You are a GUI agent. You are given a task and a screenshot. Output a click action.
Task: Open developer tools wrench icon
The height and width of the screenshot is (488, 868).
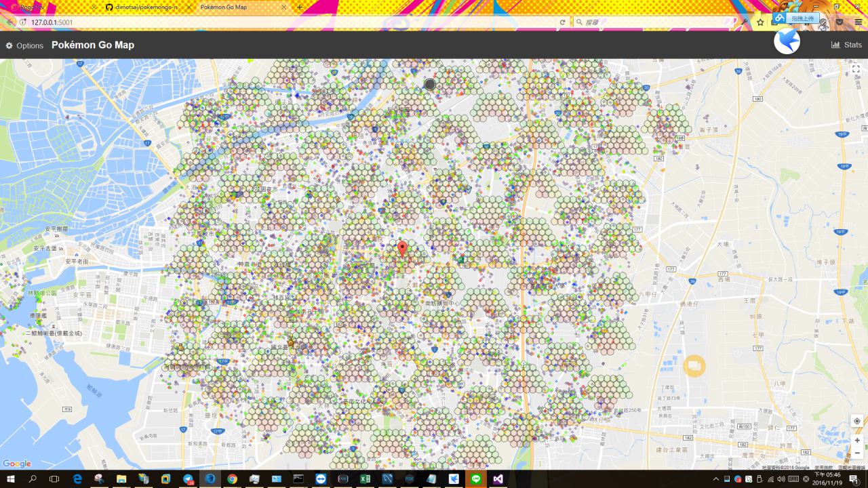[x=745, y=22]
